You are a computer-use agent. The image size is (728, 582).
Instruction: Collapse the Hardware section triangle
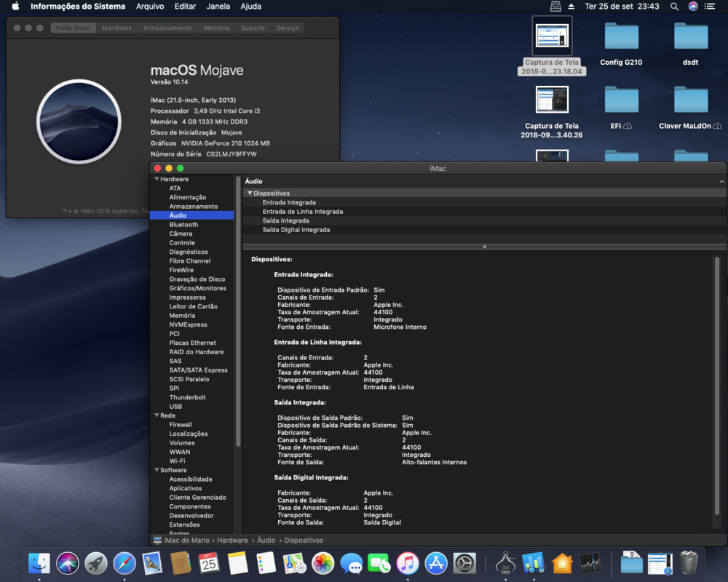[x=157, y=179]
